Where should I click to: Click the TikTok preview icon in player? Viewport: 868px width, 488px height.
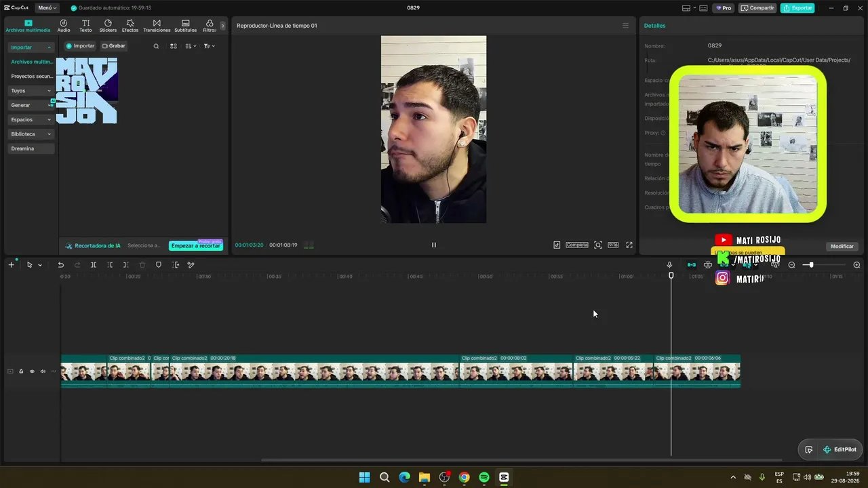coord(557,245)
